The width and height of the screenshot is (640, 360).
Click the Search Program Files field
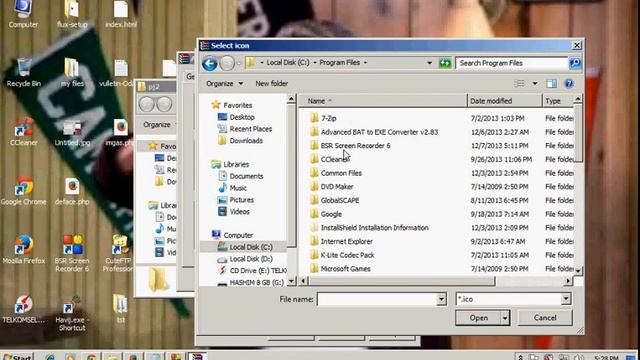pyautogui.click(x=512, y=63)
